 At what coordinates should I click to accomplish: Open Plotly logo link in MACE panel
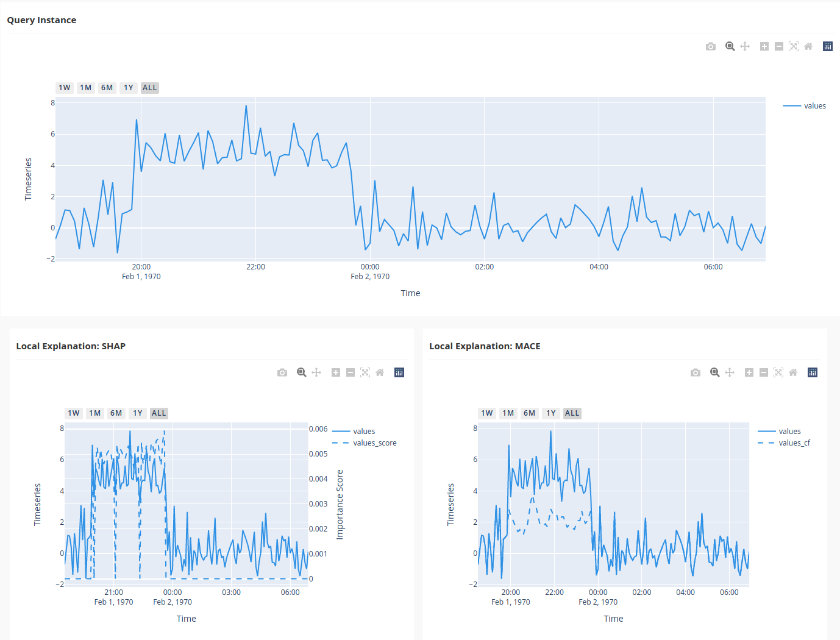[813, 372]
